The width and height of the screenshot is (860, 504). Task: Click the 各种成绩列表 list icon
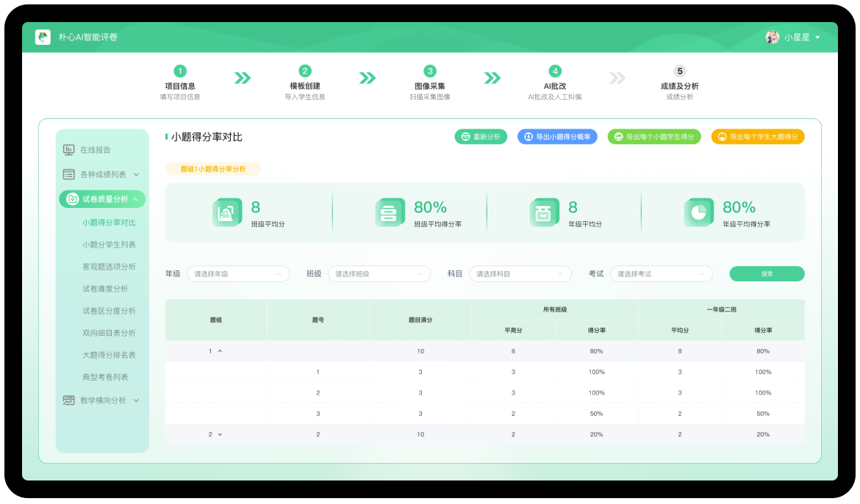click(68, 175)
